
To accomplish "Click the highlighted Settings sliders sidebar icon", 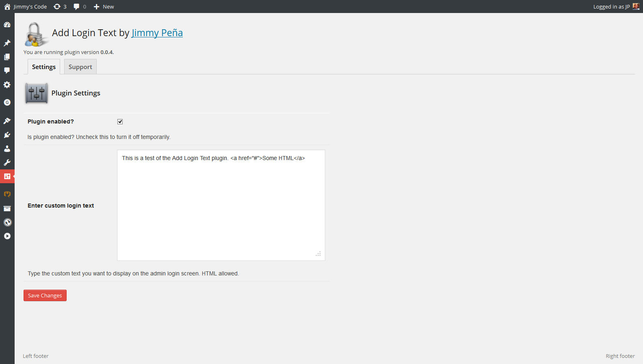I will [7, 176].
